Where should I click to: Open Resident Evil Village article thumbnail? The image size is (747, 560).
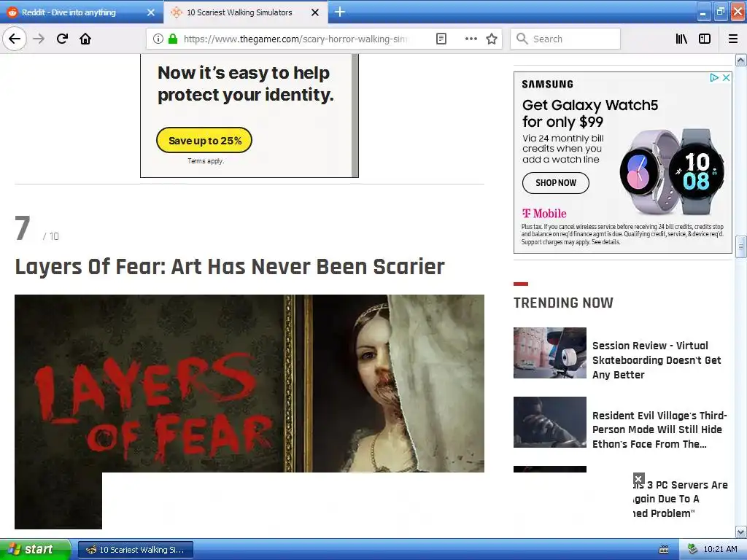coord(550,422)
